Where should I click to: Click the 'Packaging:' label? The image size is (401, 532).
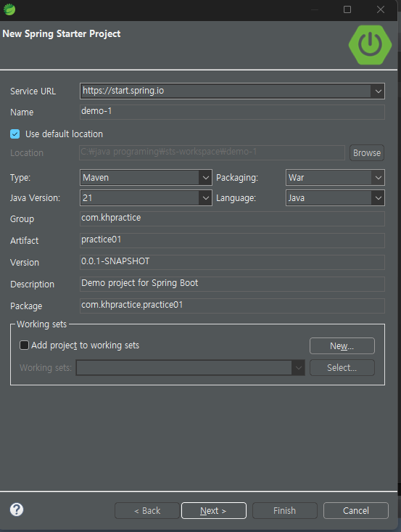click(237, 177)
